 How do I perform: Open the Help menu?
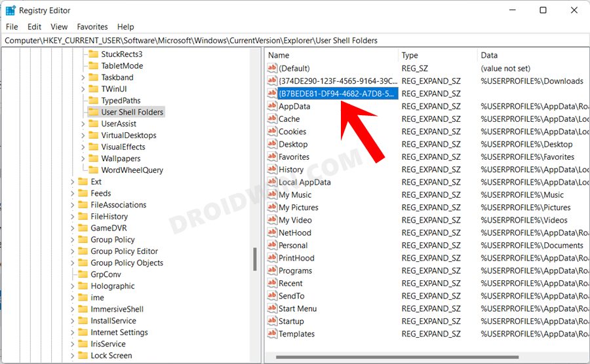pos(125,27)
